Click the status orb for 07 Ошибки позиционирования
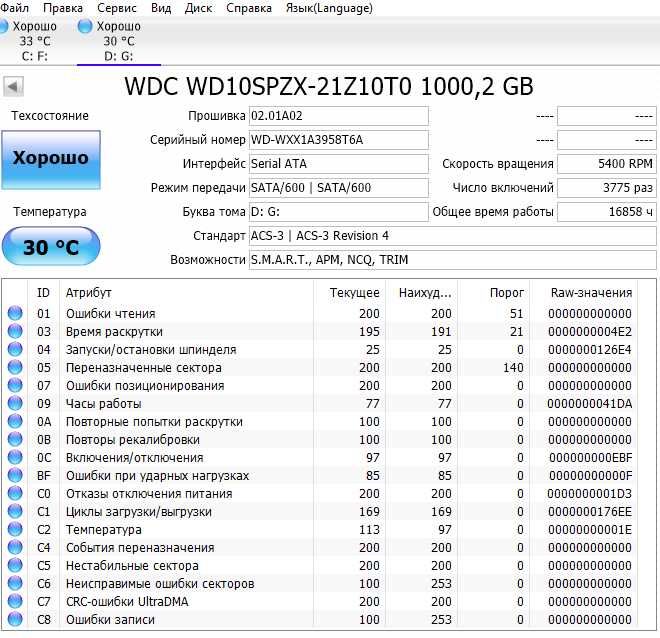This screenshot has width=660, height=638. (15, 385)
